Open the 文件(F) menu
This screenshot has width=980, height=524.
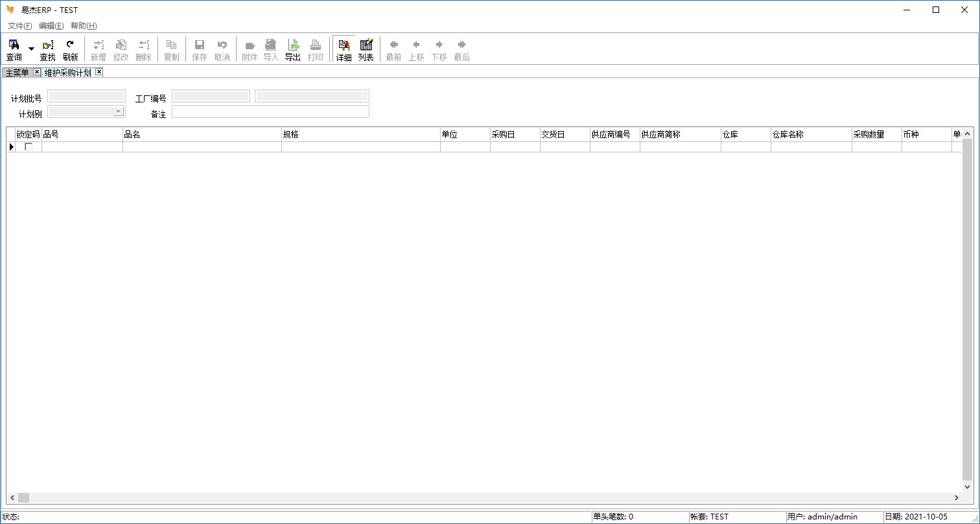coord(19,26)
